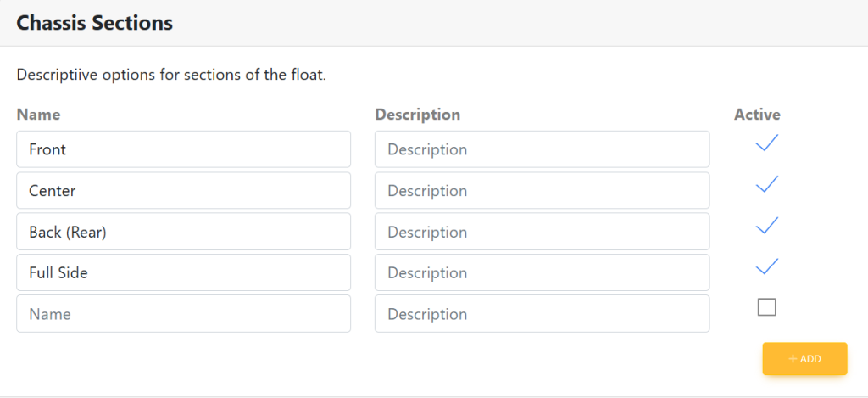Click the Active column header
Screen dimensions: 868x398
pyautogui.click(x=756, y=114)
